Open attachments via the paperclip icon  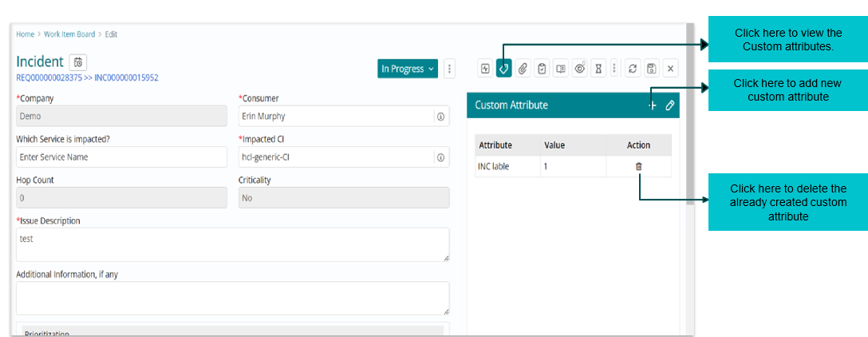click(523, 69)
